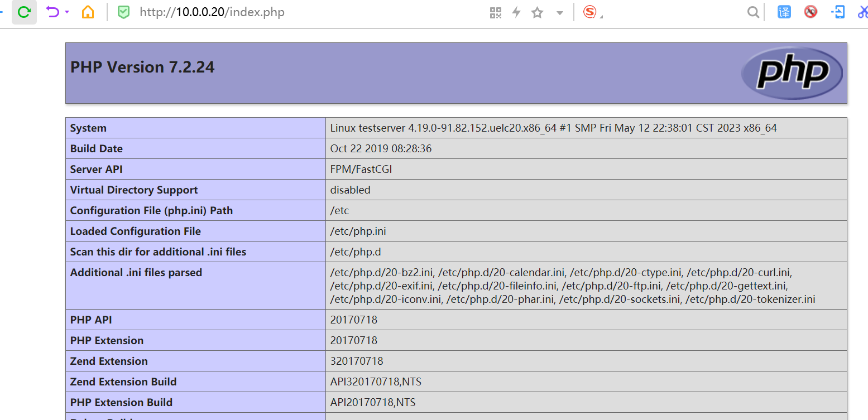The height and width of the screenshot is (420, 868).
Task: Click the Oct 22 2019 08:28:36 value
Action: pos(381,149)
